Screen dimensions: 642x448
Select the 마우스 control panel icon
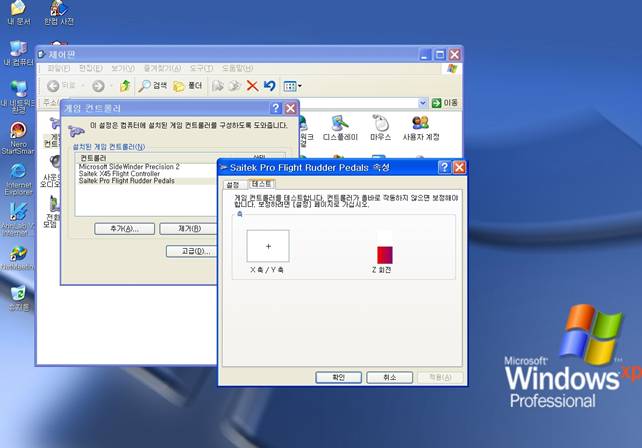[x=380, y=128]
